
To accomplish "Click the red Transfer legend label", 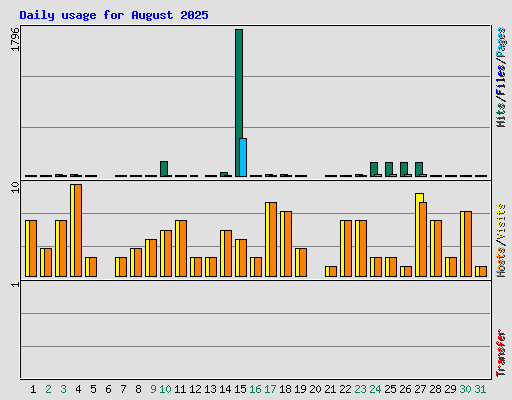I will 501,353.
